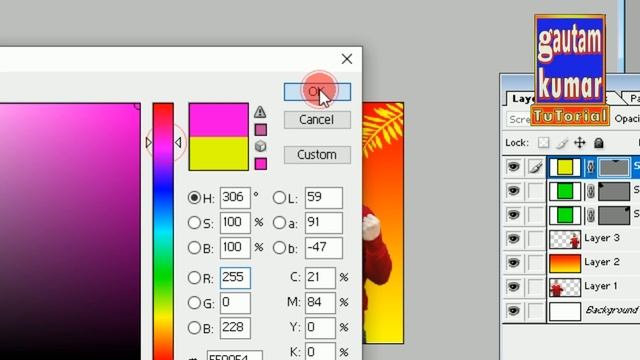Click the new magenta color preview
Viewport: 640px width, 360px height.
point(218,120)
